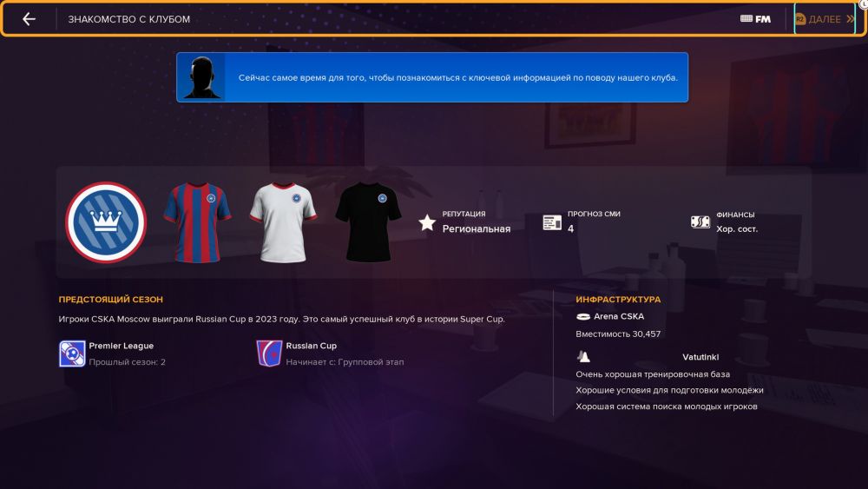Select the red-blue striped home kit
The image size is (868, 489).
pos(197,222)
